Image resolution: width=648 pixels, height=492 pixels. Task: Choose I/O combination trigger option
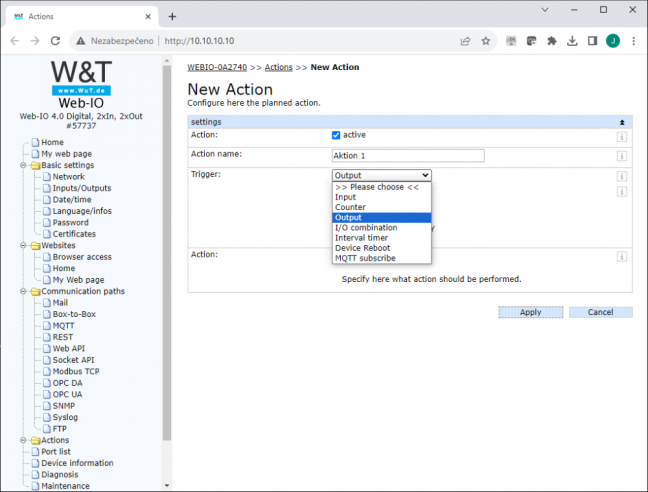point(381,228)
